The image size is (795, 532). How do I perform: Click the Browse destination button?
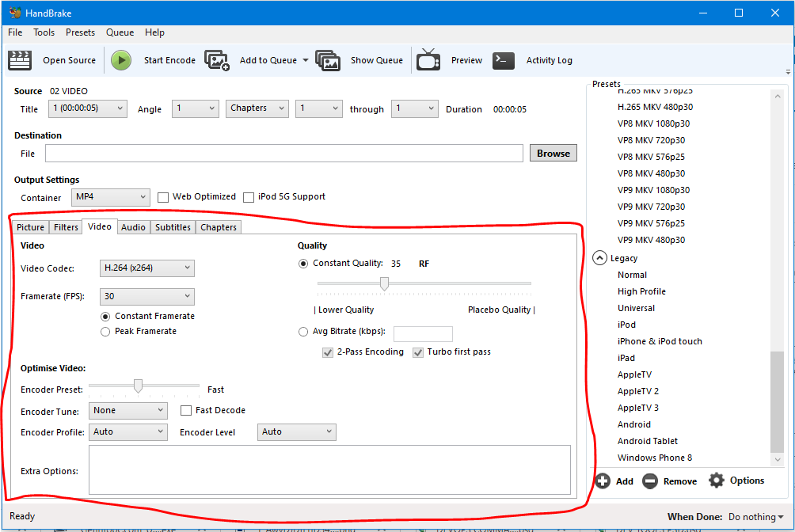click(x=553, y=153)
